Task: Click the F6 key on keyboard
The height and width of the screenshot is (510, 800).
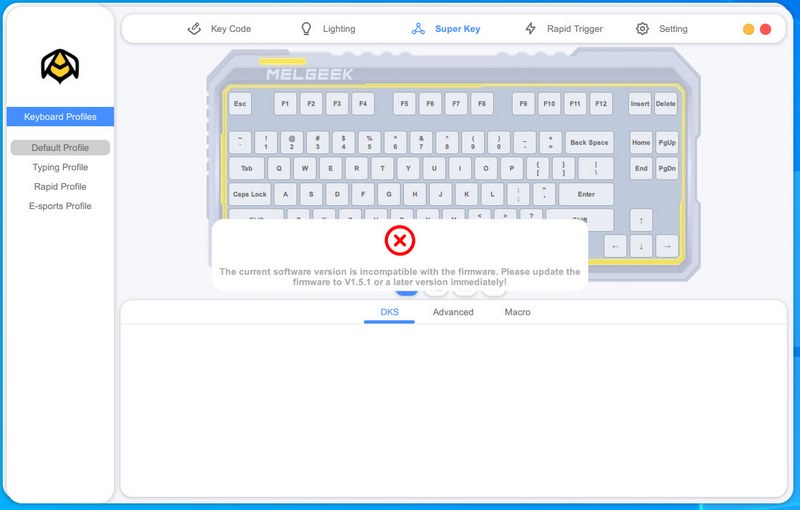Action: point(430,104)
